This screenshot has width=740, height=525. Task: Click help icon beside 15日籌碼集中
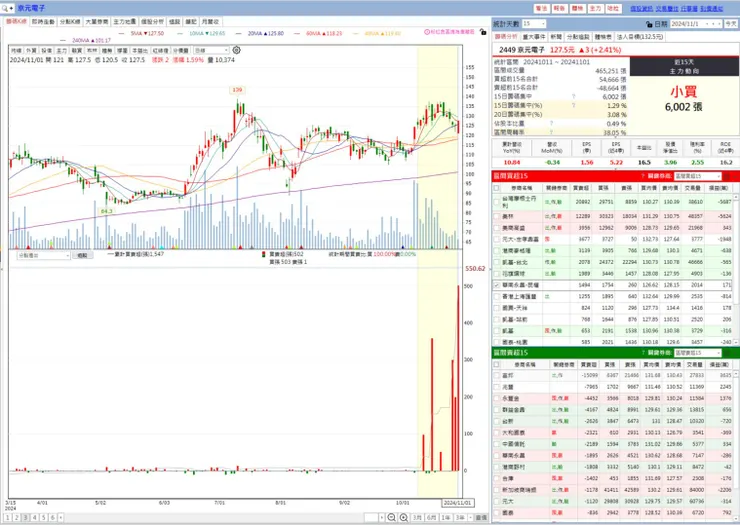point(573,96)
